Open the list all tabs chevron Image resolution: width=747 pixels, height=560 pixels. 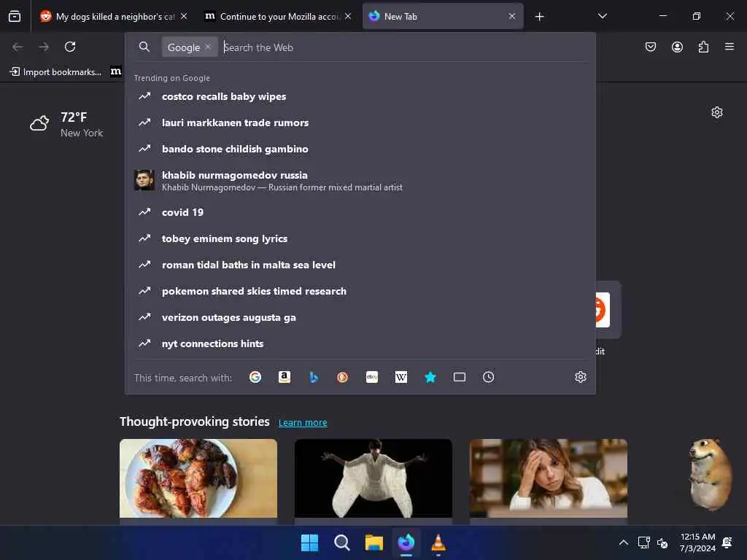[602, 16]
